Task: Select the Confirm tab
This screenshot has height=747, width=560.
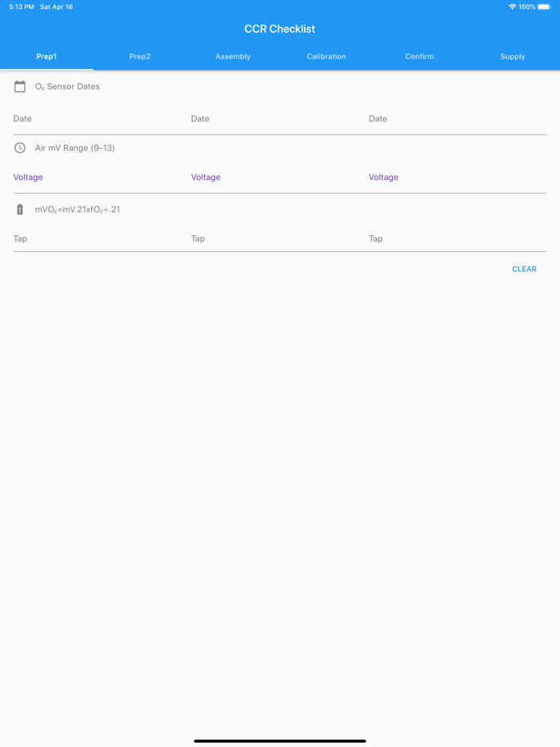Action: coord(419,57)
